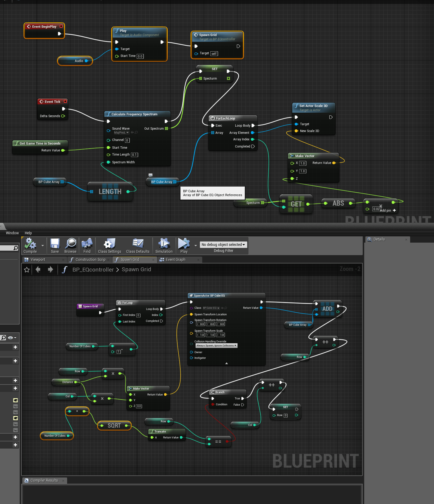The height and width of the screenshot is (504, 434).
Task: Click the Time Length 0.1 field
Action: [x=135, y=155]
